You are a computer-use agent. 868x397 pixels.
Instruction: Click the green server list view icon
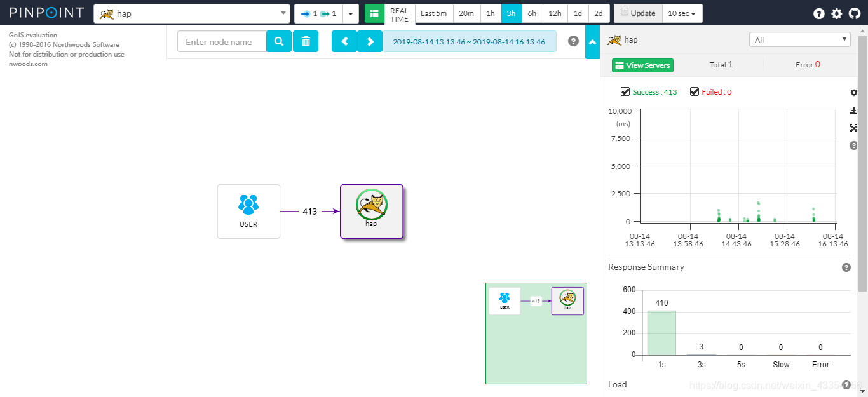[374, 13]
